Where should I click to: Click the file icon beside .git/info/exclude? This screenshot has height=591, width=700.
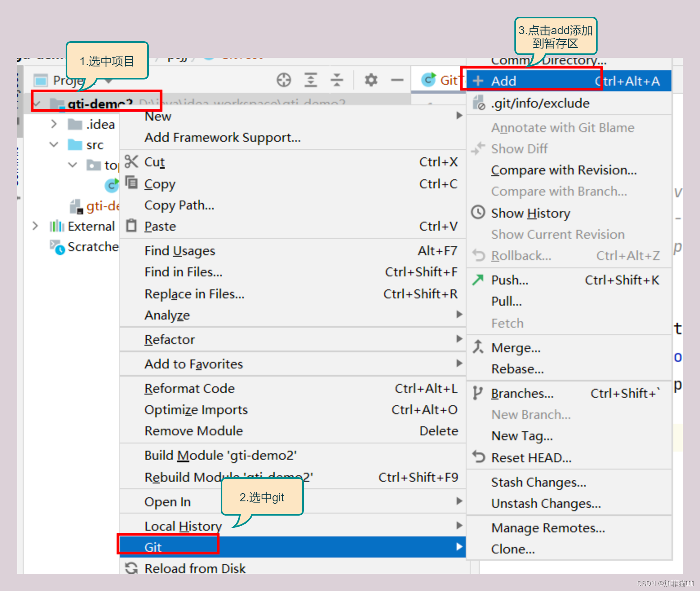pos(479,103)
